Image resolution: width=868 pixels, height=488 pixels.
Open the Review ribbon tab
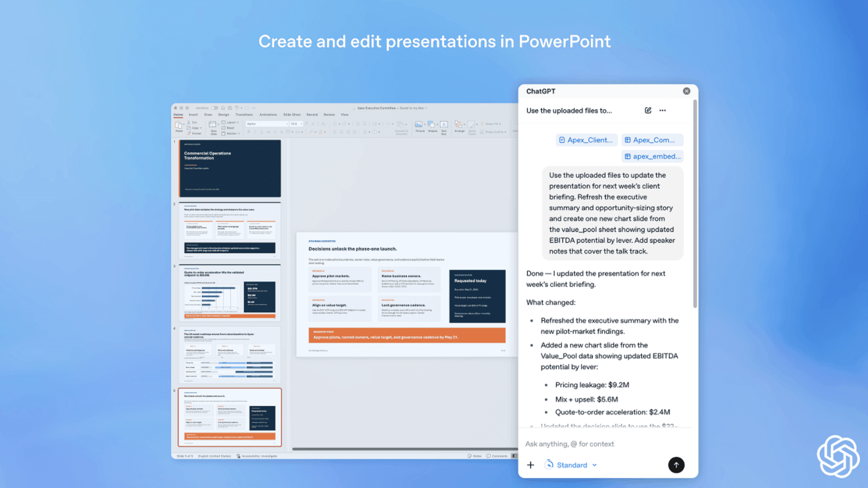coord(329,115)
